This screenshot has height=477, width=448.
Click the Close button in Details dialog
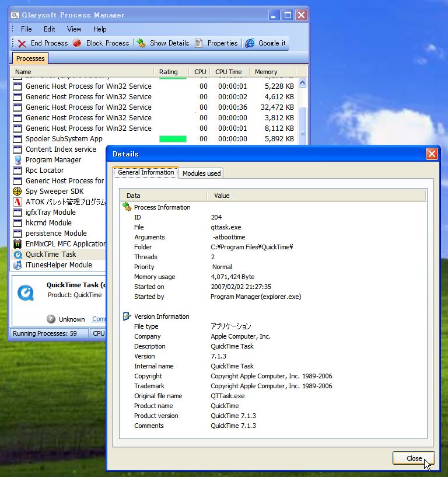414,458
